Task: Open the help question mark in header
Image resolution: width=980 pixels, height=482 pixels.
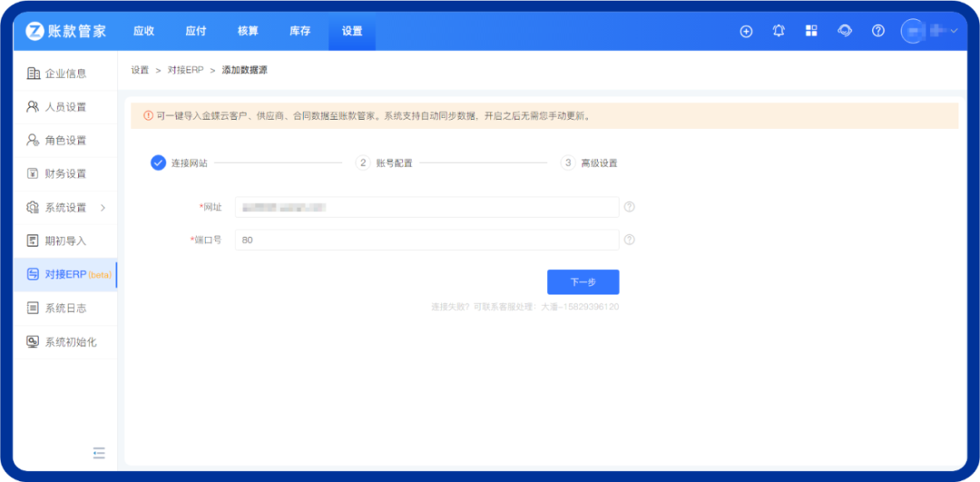Action: [x=877, y=31]
